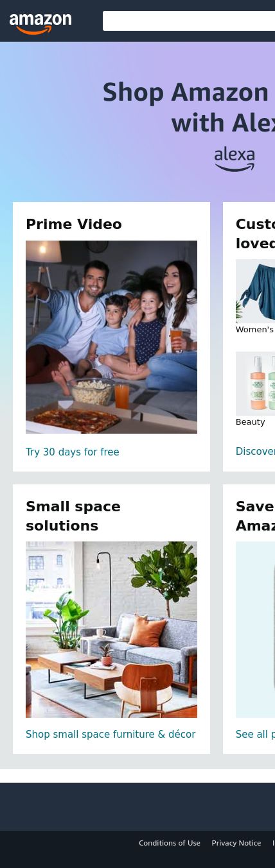Click the Beauty category label

tap(250, 422)
